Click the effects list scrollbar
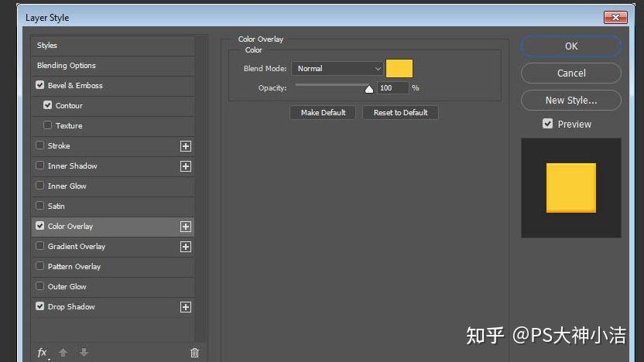Image resolution: width=644 pixels, height=362 pixels. (x=200, y=189)
